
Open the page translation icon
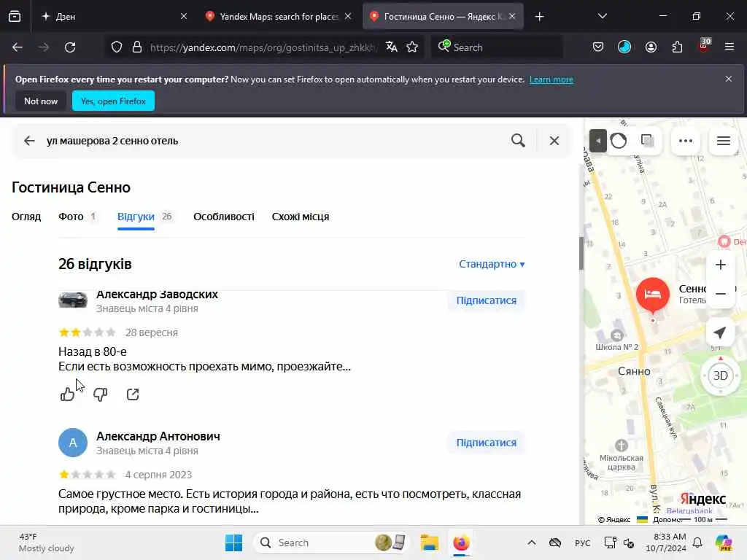click(x=392, y=47)
